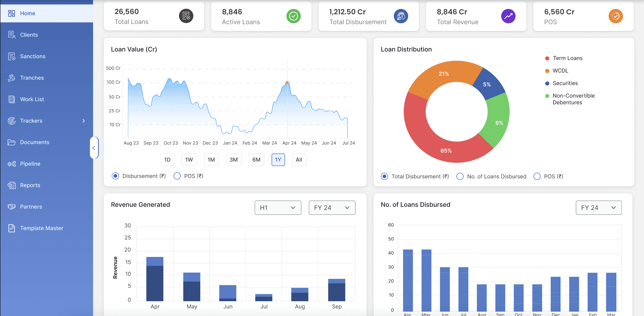
Task: Switch chart range to 6M
Action: coord(256,160)
